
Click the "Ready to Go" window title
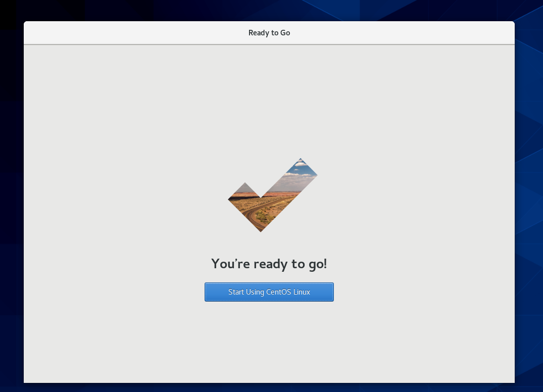tap(269, 33)
